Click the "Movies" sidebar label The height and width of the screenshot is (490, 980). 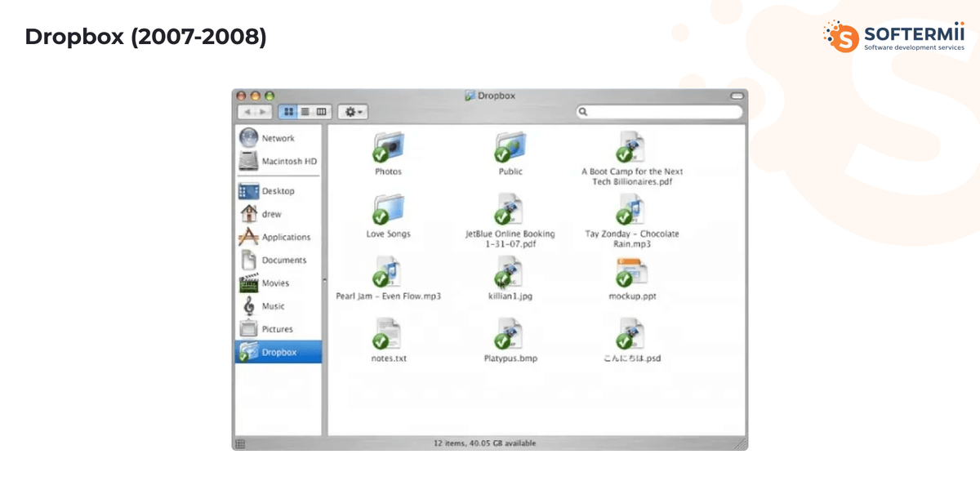click(x=276, y=283)
